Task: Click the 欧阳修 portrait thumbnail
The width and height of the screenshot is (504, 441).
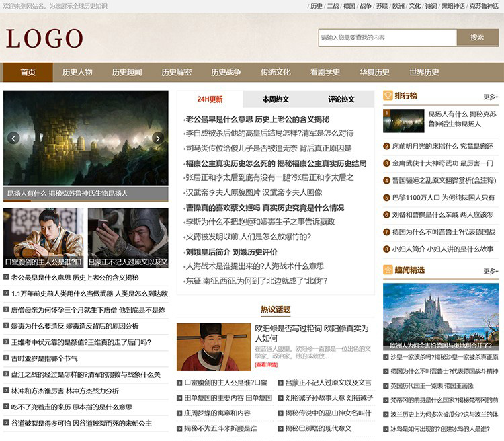Action: pyautogui.click(x=214, y=347)
